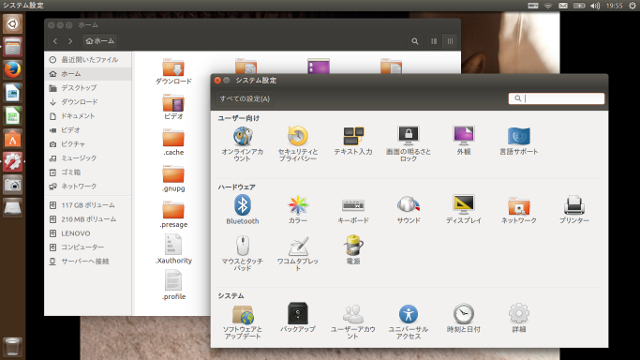This screenshot has height=360, width=640.
Task: Open Wi-Fi network indicator in panel
Action: tap(548, 6)
